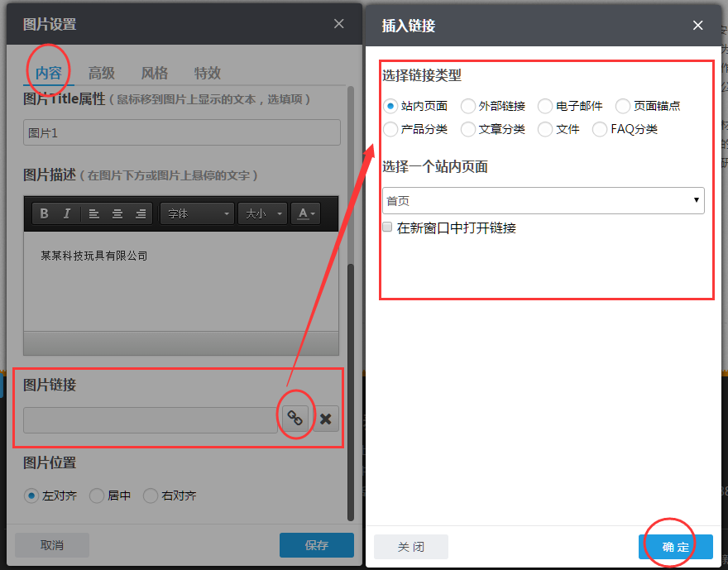Enable 在新窗口中打开链接 checkbox
This screenshot has width=728, height=570.
386,226
